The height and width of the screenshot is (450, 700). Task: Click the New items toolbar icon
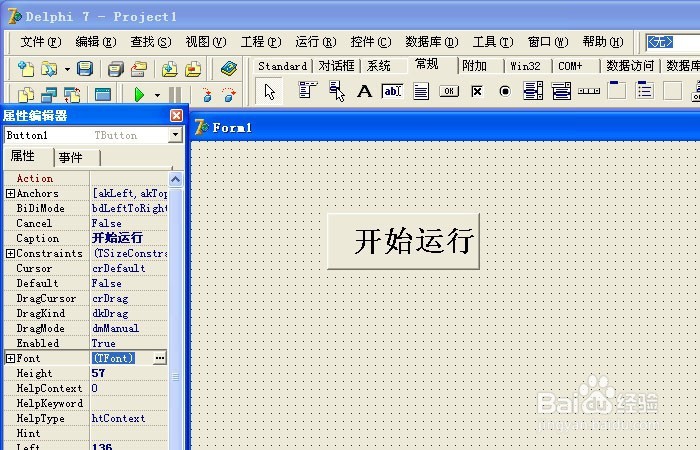tap(25, 69)
